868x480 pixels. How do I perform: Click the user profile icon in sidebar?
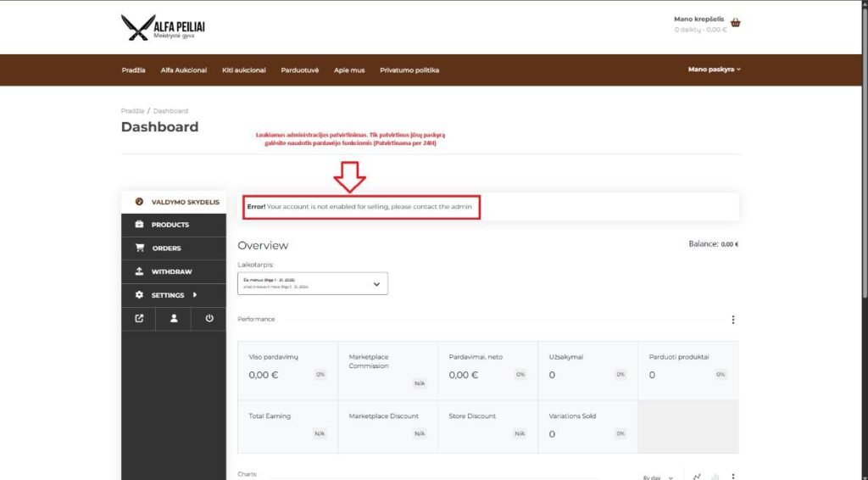coord(174,319)
